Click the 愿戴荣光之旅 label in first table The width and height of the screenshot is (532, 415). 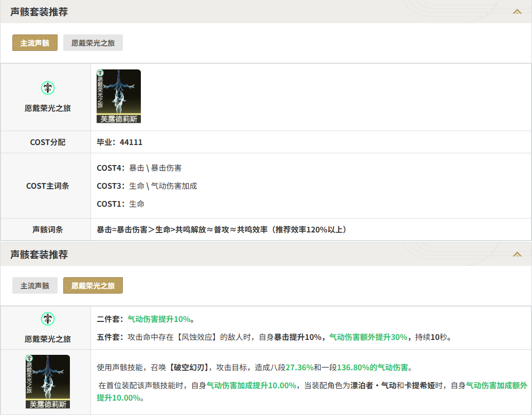point(47,108)
